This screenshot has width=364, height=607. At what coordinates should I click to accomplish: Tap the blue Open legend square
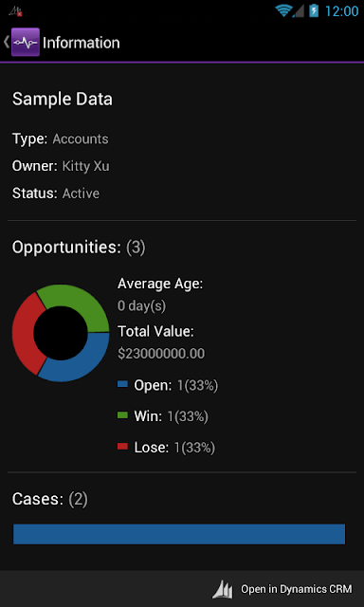(x=122, y=384)
